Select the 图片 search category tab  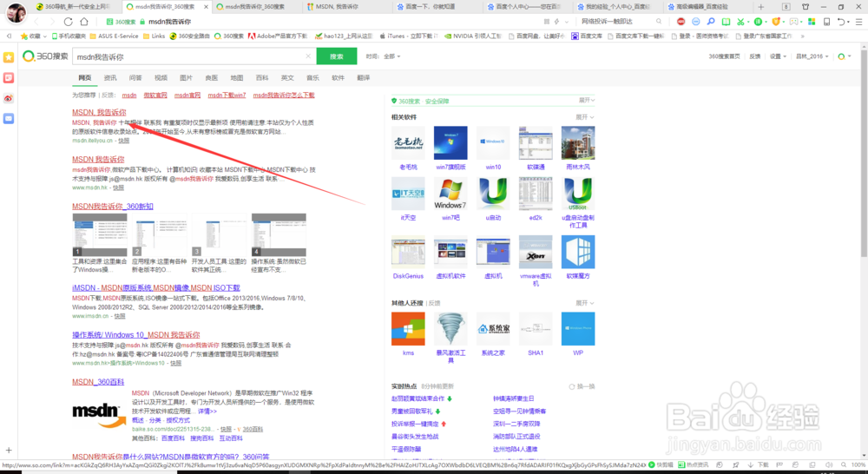coord(186,78)
